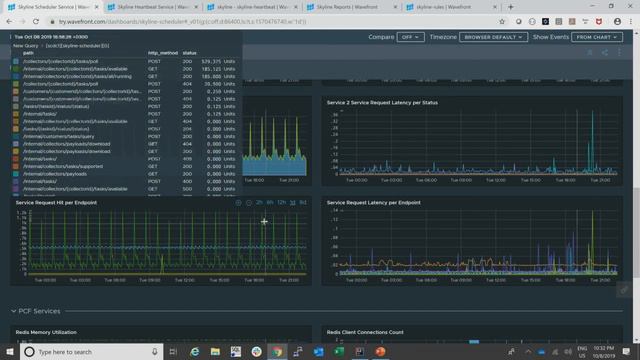This screenshot has height=360, width=640.
Task: Open File Explorer from the taskbar
Action: pyautogui.click(x=215, y=351)
